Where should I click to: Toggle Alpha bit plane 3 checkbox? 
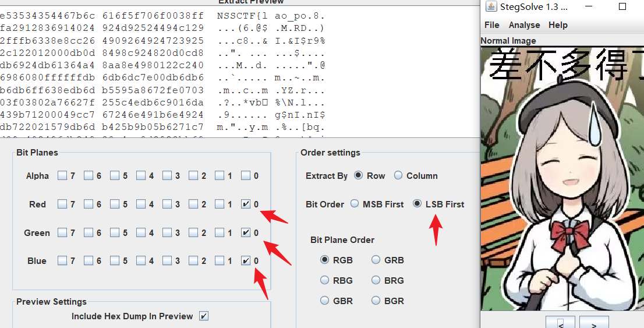click(x=167, y=176)
